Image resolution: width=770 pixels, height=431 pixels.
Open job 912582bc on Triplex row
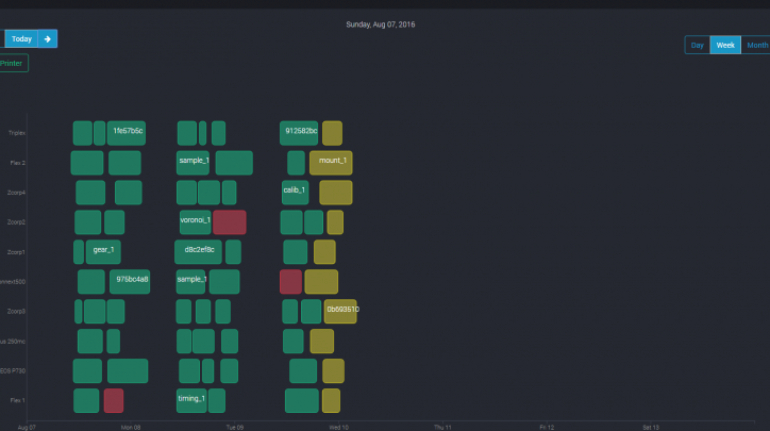click(x=299, y=133)
